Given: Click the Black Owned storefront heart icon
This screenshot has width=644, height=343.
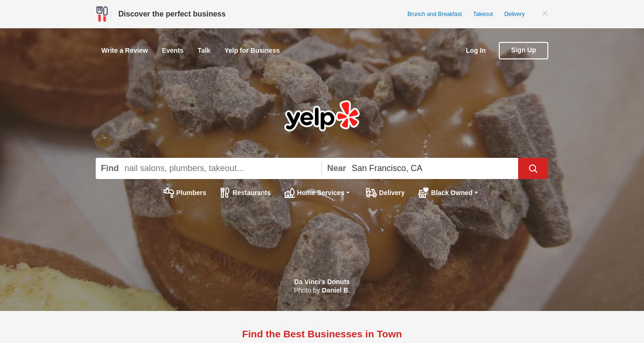Looking at the screenshot, I should (x=423, y=193).
